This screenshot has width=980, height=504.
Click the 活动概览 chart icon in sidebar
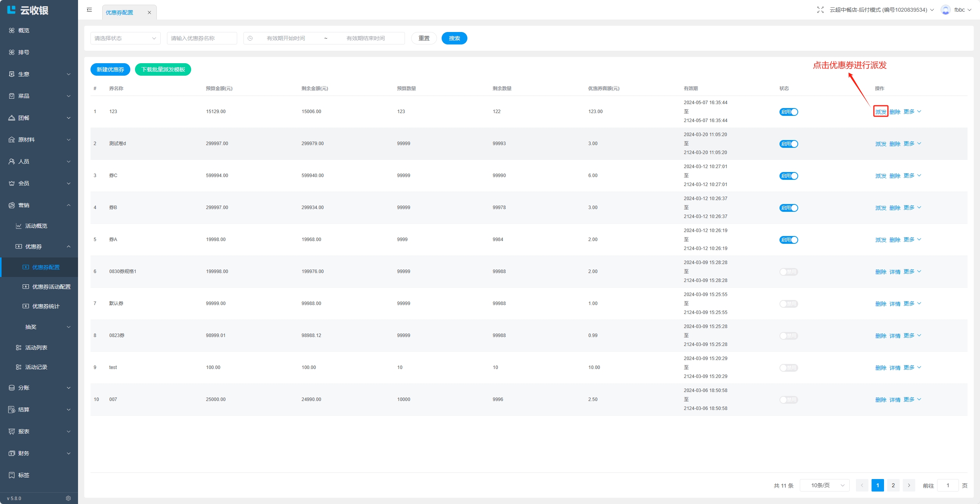pos(18,226)
